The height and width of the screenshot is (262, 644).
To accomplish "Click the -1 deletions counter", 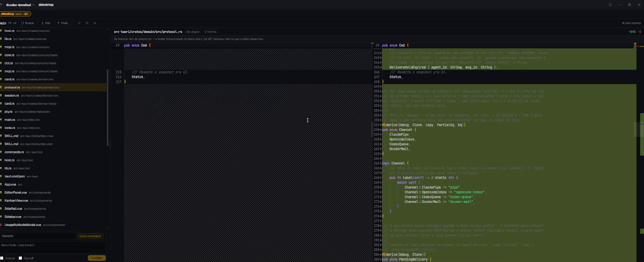I will click(x=639, y=31).
